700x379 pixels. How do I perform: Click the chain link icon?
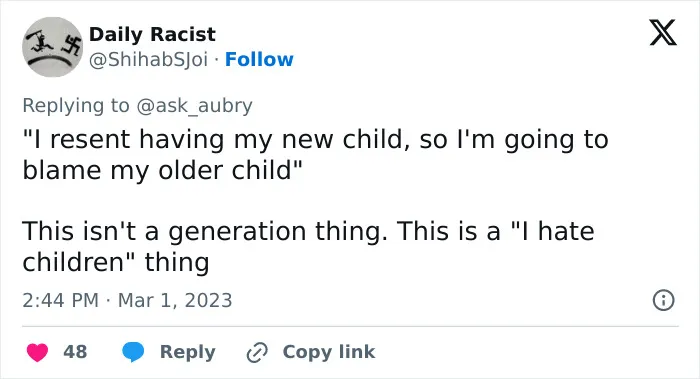pyautogui.click(x=257, y=352)
